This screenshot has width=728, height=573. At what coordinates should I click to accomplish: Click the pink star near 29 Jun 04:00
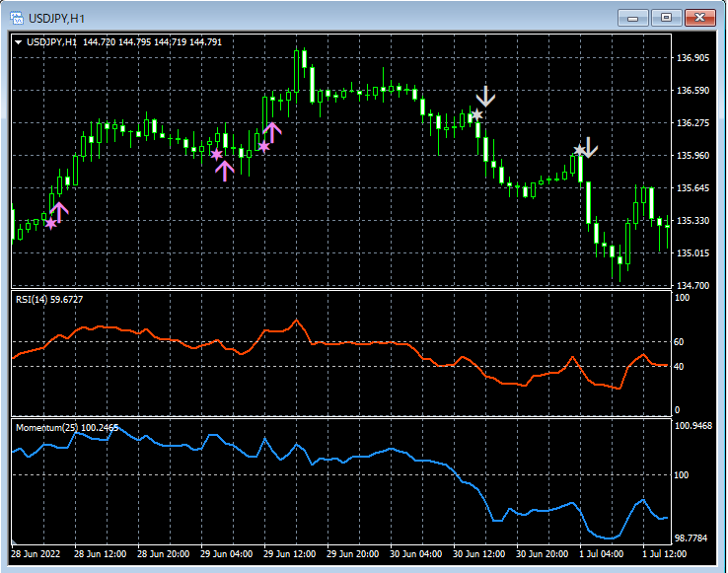[x=216, y=155]
